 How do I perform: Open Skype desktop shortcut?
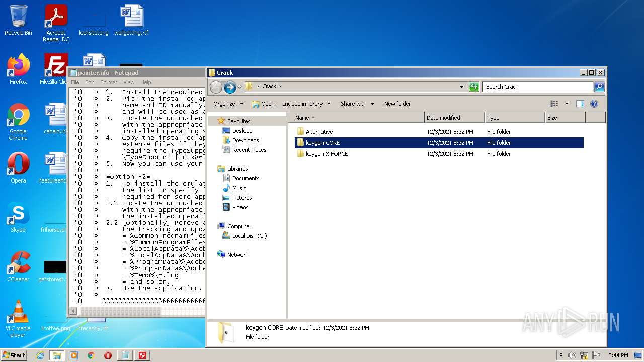point(18,217)
